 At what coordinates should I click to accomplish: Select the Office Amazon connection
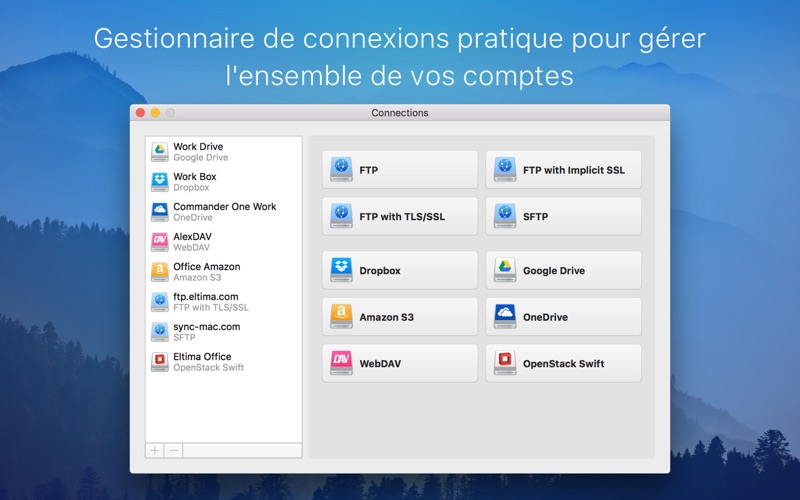(x=223, y=272)
